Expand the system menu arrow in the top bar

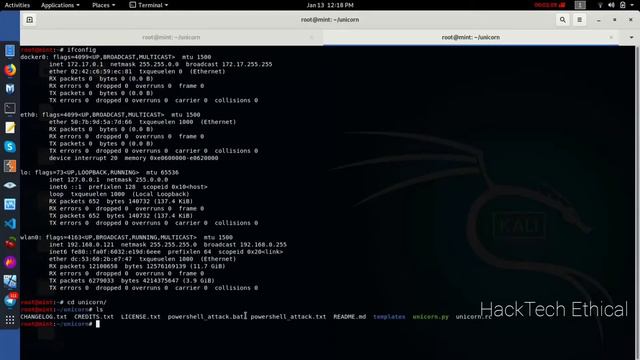[x=632, y=5]
